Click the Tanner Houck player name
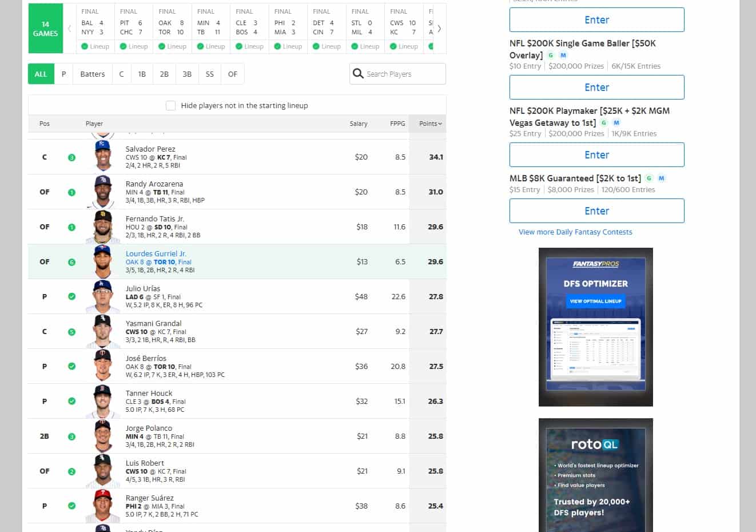The width and height of the screenshot is (756, 532). tap(149, 394)
